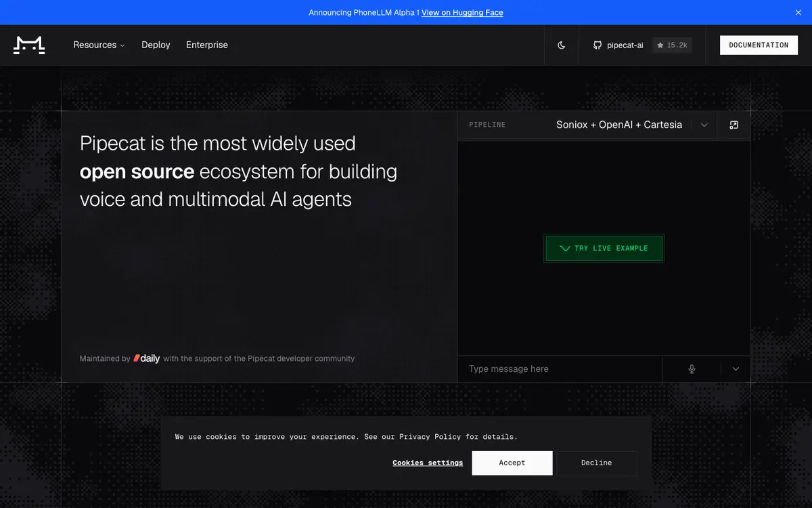Decline cookies

click(596, 463)
